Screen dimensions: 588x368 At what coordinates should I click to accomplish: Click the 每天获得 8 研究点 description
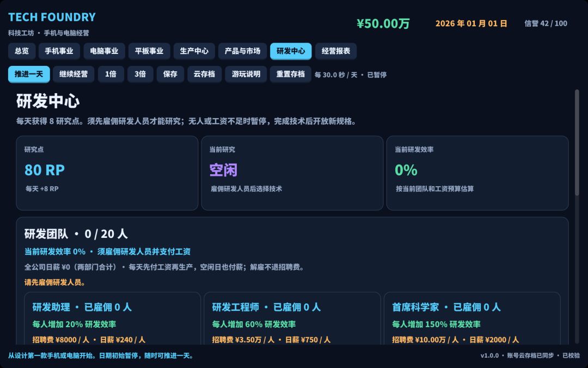click(187, 121)
